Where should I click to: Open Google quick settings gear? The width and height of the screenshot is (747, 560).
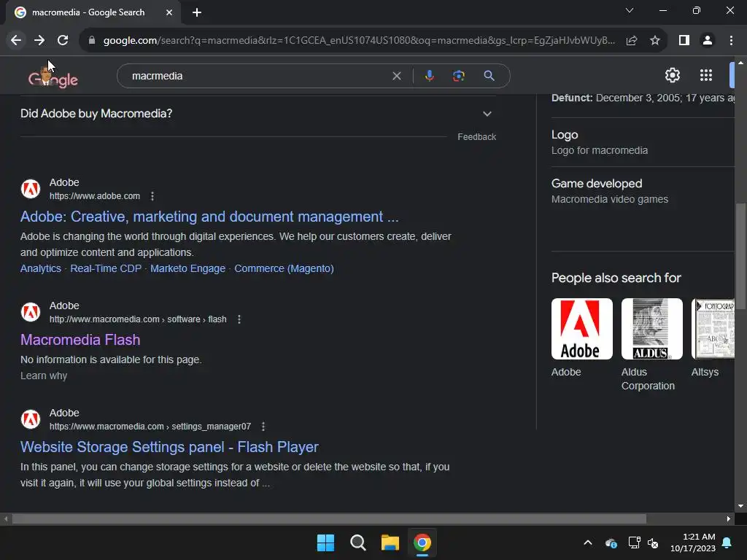click(x=672, y=75)
